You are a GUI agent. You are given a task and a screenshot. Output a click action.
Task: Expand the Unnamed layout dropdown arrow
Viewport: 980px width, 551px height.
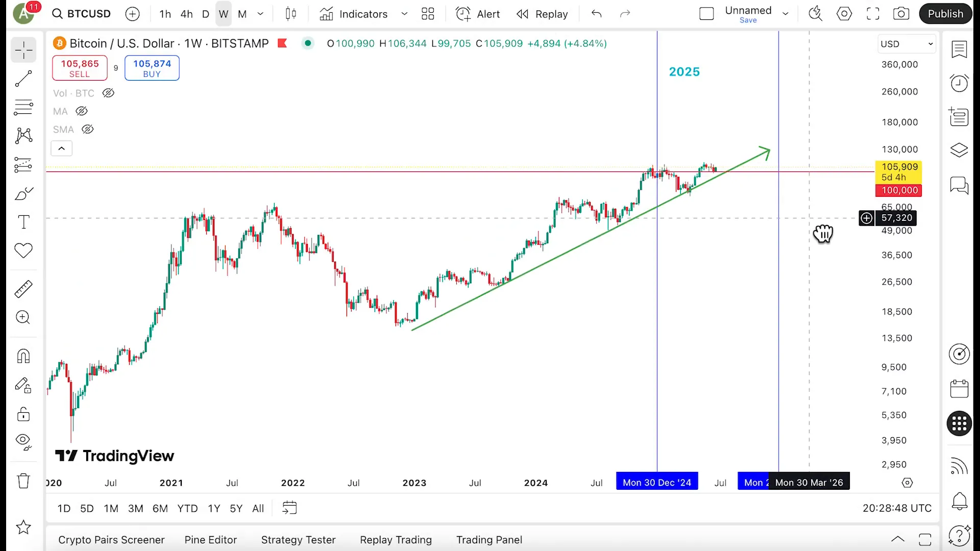pos(786,14)
